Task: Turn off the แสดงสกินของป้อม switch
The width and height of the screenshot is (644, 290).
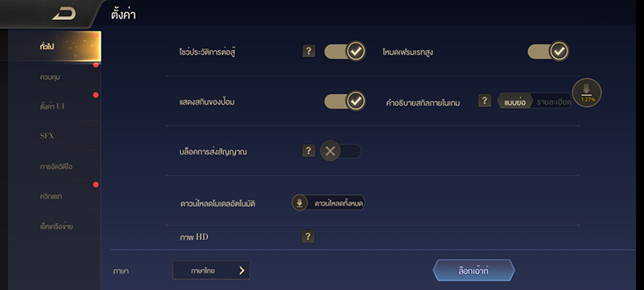Action: point(345,101)
